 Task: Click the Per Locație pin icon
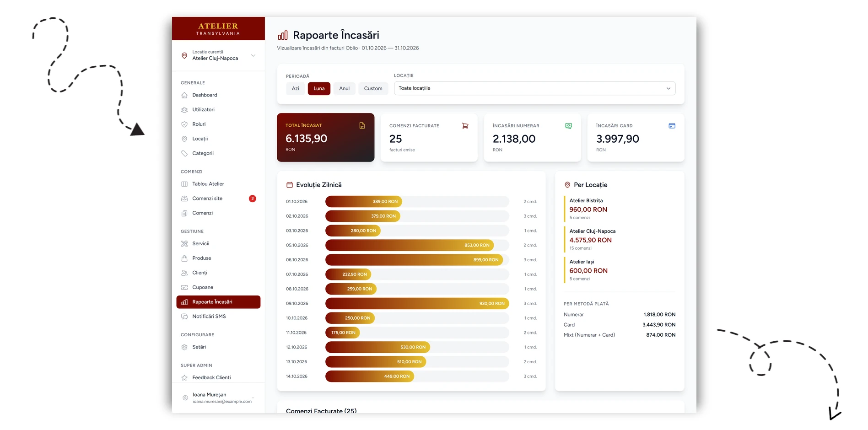[567, 185]
